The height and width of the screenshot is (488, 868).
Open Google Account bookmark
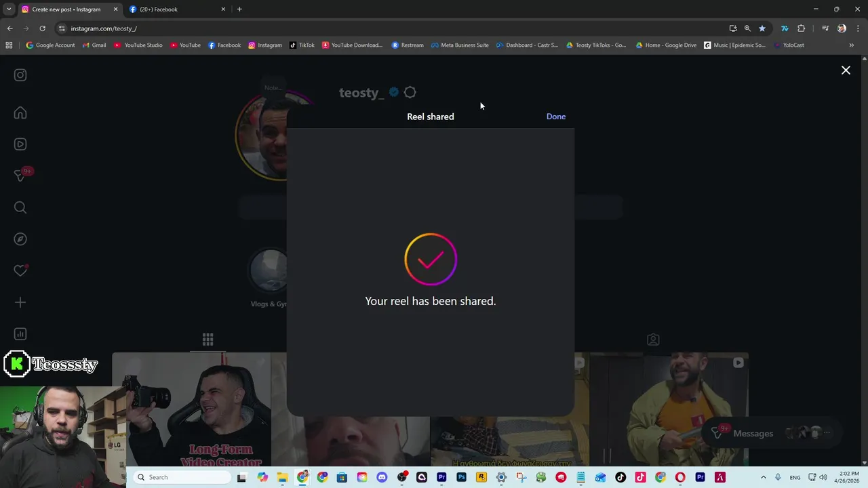click(50, 45)
